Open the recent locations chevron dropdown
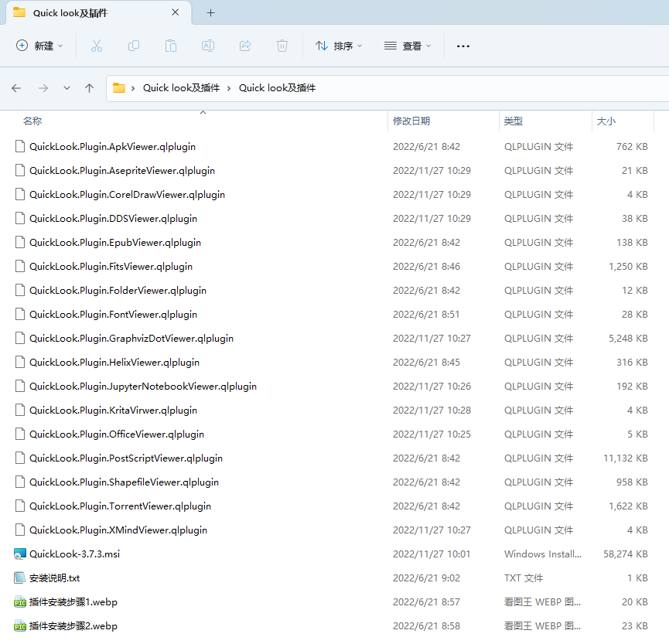The image size is (669, 644). 67,88
